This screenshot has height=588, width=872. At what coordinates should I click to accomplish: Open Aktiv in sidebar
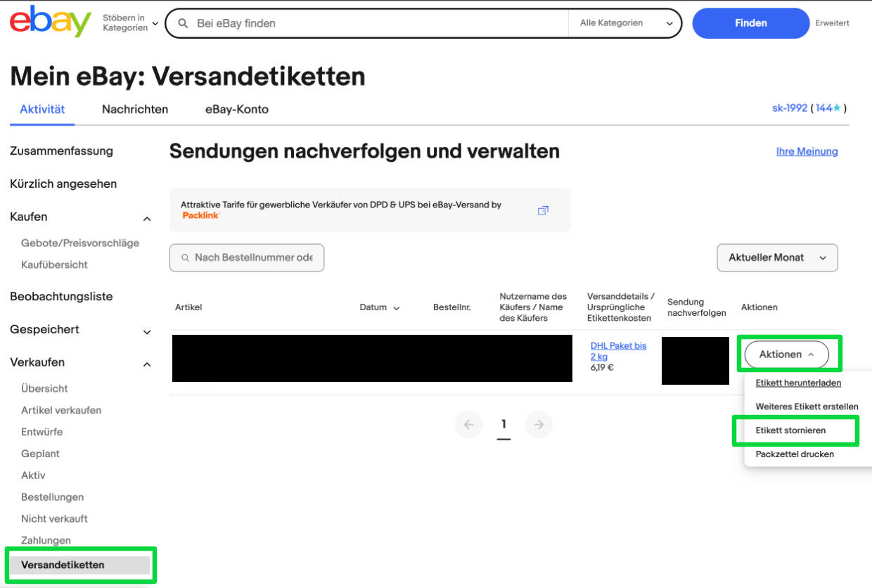(33, 475)
